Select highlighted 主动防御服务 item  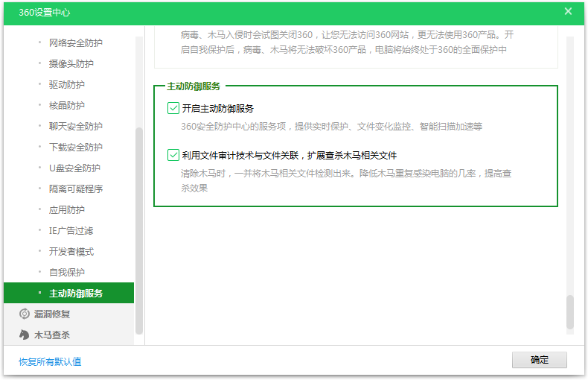coord(68,293)
